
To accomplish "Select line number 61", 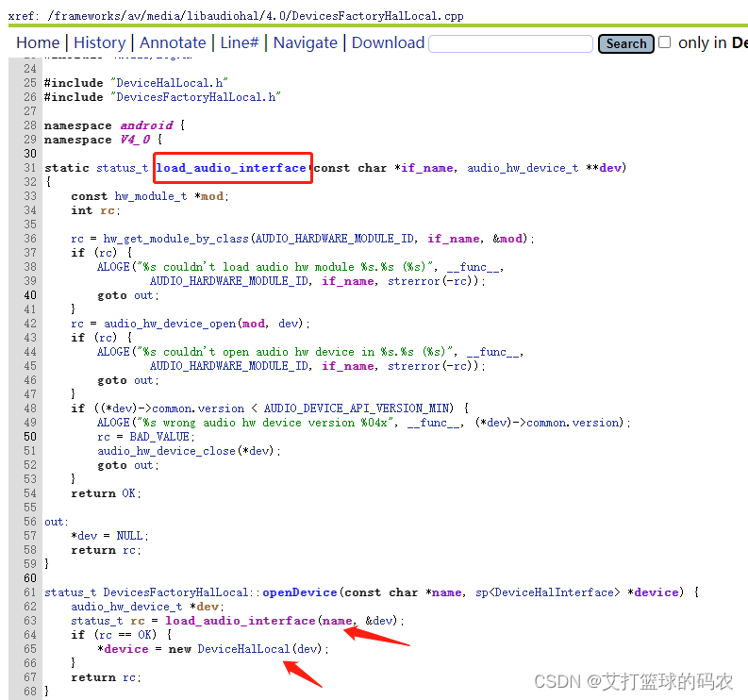I will tap(30, 592).
